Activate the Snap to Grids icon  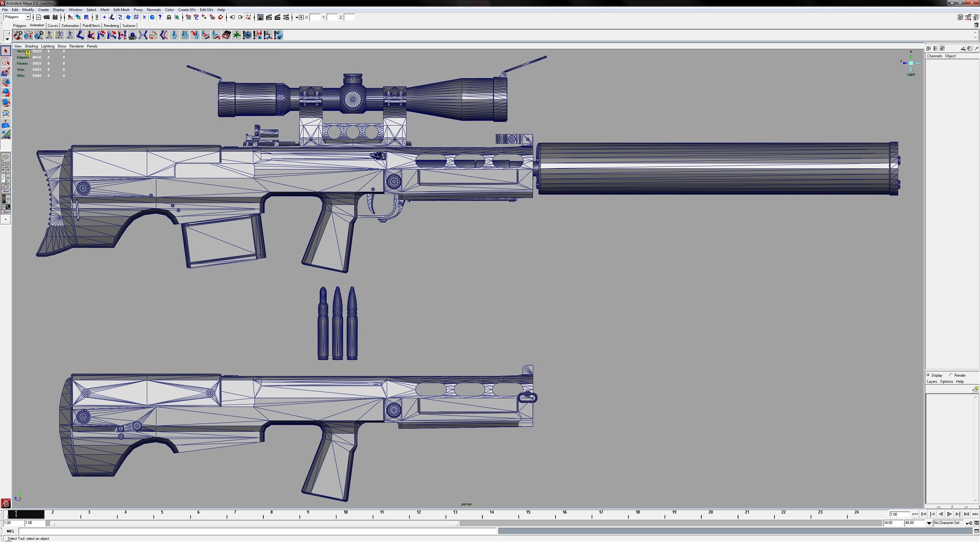point(188,17)
